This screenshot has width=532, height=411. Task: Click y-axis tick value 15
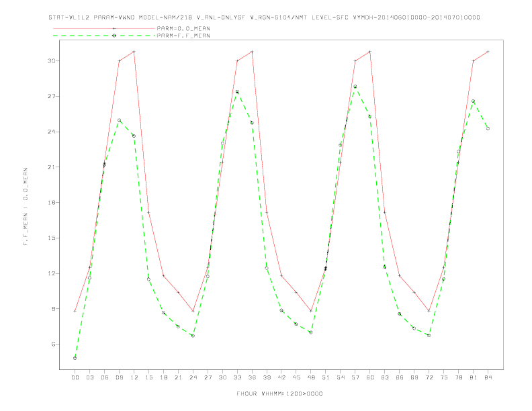pos(52,238)
